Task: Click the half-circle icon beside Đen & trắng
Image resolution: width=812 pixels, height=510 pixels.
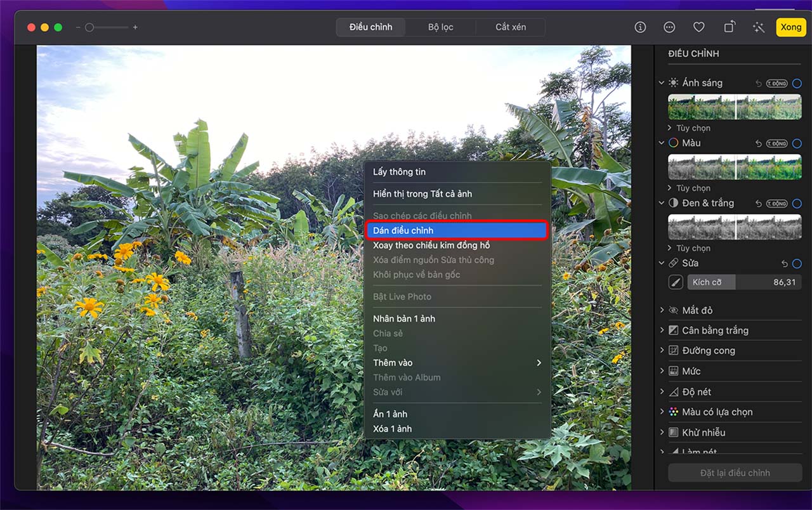Action: 673,203
